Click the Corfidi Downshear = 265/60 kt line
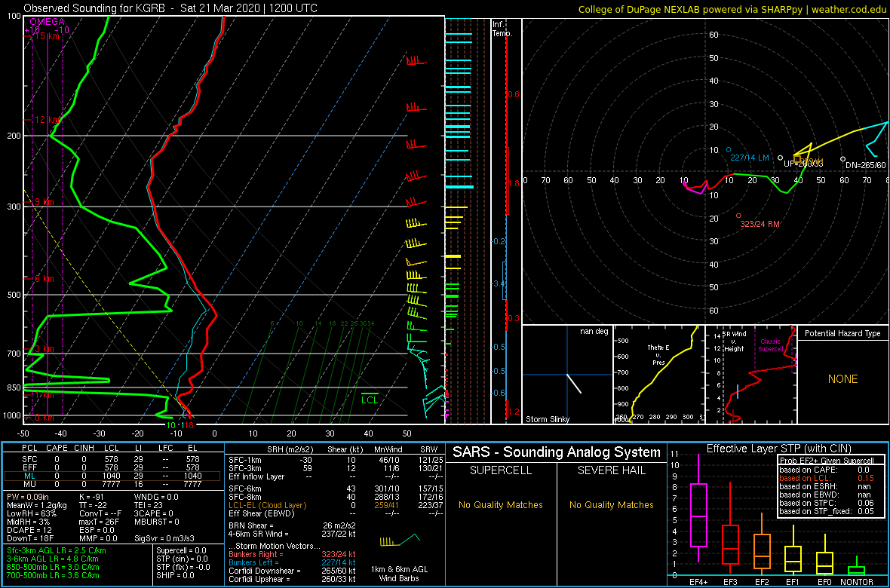 tap(292, 571)
